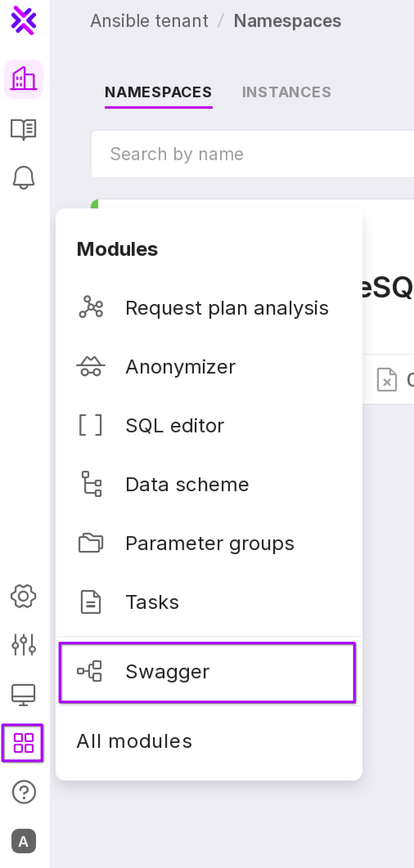Screen dimensions: 414x868
Task: Open notifications bell icon
Action: [24, 178]
